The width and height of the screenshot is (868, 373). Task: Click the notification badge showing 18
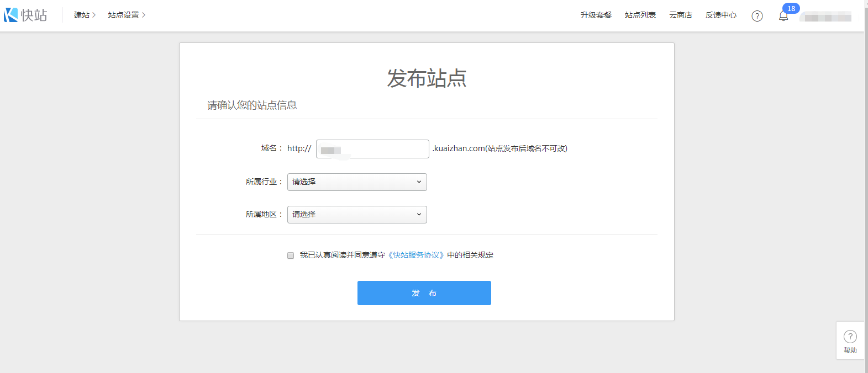(x=791, y=8)
